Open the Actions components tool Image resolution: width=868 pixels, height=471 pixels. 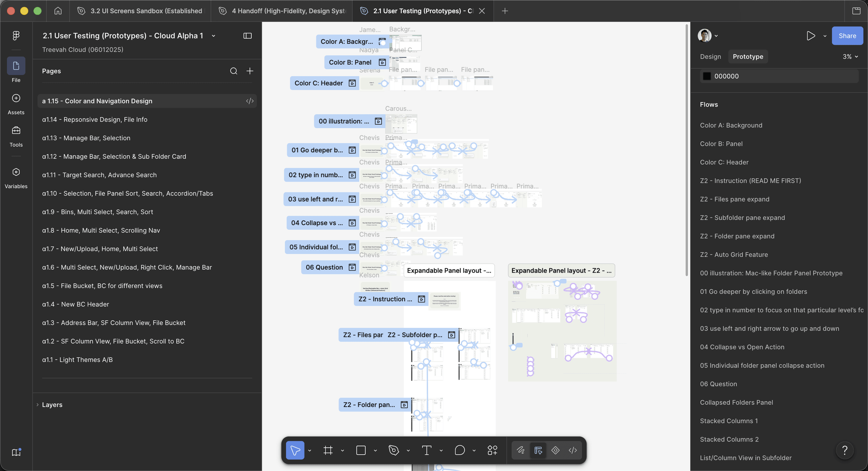point(492,450)
